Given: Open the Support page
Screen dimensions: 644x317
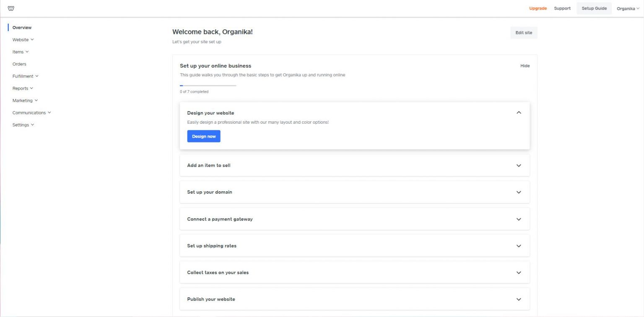Looking at the screenshot, I should pos(562,8).
